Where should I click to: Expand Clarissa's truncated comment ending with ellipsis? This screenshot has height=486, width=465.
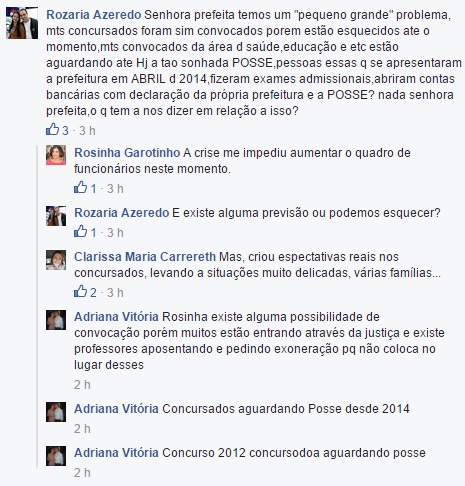pos(436,273)
